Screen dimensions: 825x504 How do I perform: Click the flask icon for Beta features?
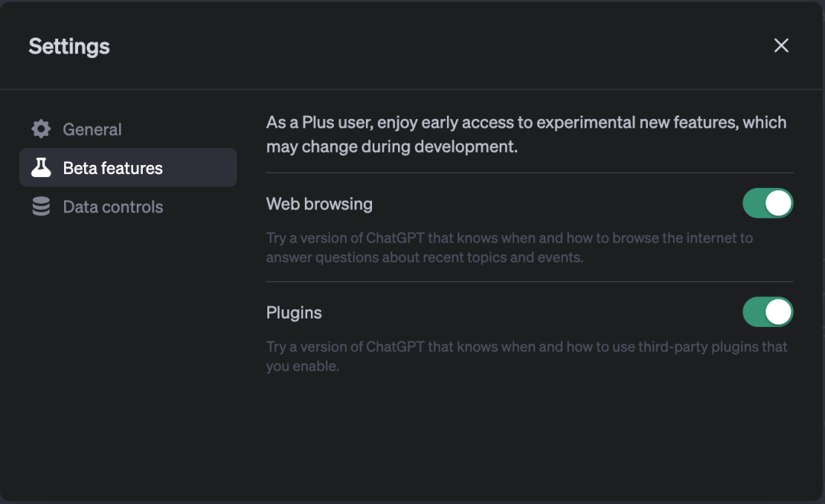[41, 168]
